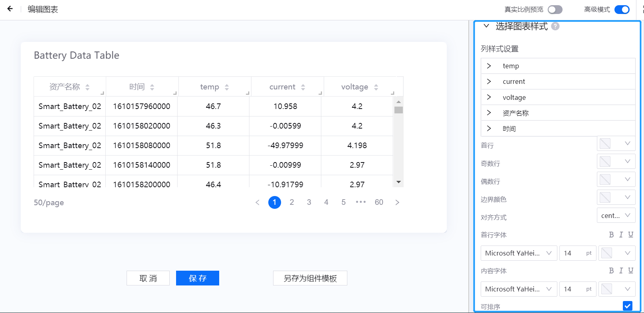Sort the current column
This screenshot has width=644, height=313.
coord(303,87)
